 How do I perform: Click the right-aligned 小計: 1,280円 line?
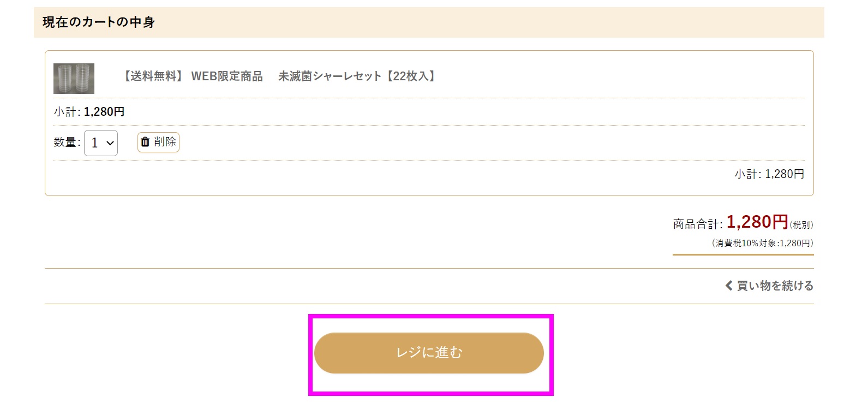(x=769, y=174)
